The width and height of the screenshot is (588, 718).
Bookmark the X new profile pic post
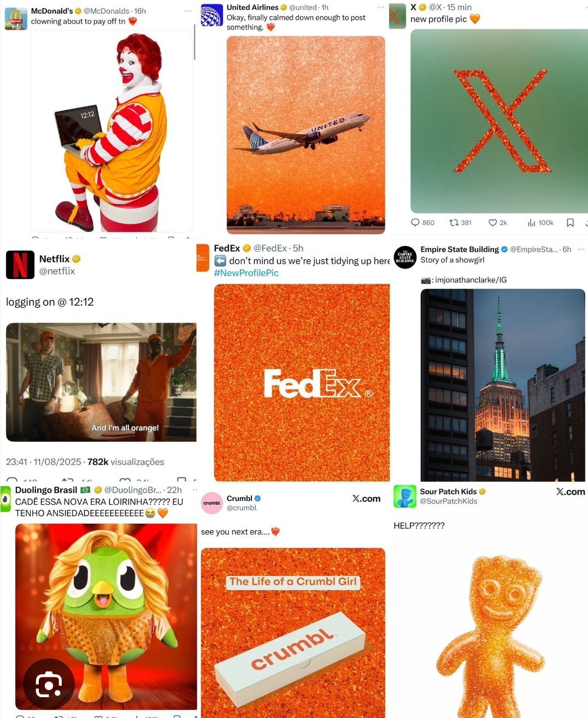click(x=570, y=223)
